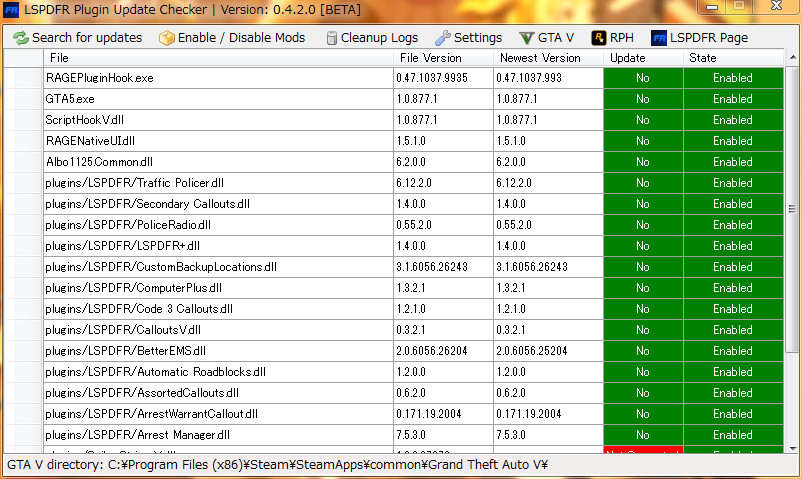Click the scrollbar down arrow
802x479 pixels.
(x=793, y=449)
